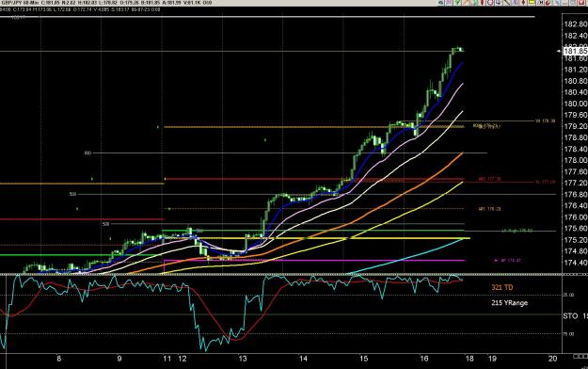The width and height of the screenshot is (588, 369).
Task: Click date label 14 on time axis
Action: [303, 359]
